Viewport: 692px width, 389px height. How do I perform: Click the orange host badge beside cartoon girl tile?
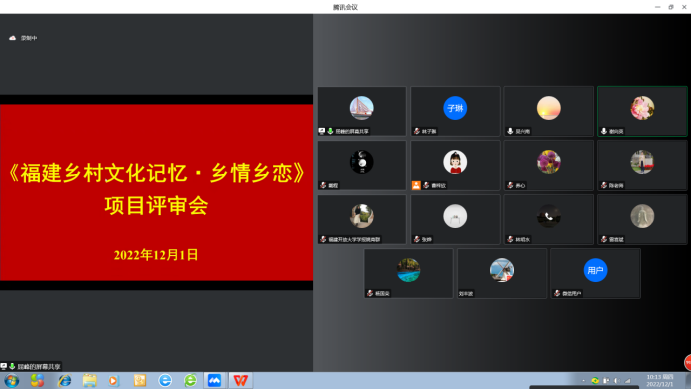(416, 185)
